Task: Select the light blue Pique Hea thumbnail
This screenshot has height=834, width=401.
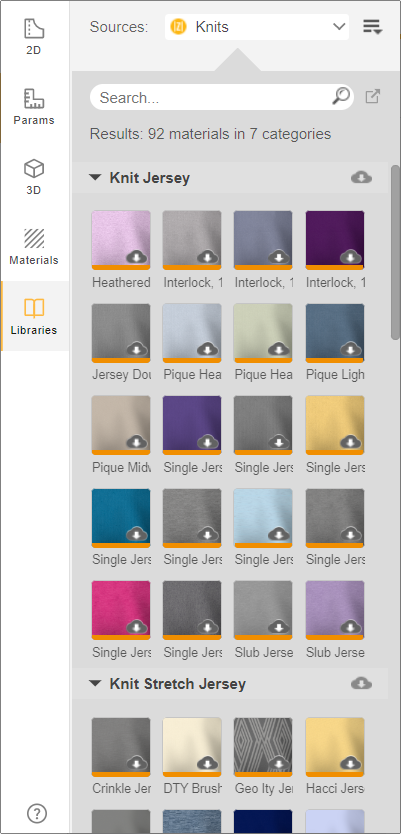Action: (192, 333)
